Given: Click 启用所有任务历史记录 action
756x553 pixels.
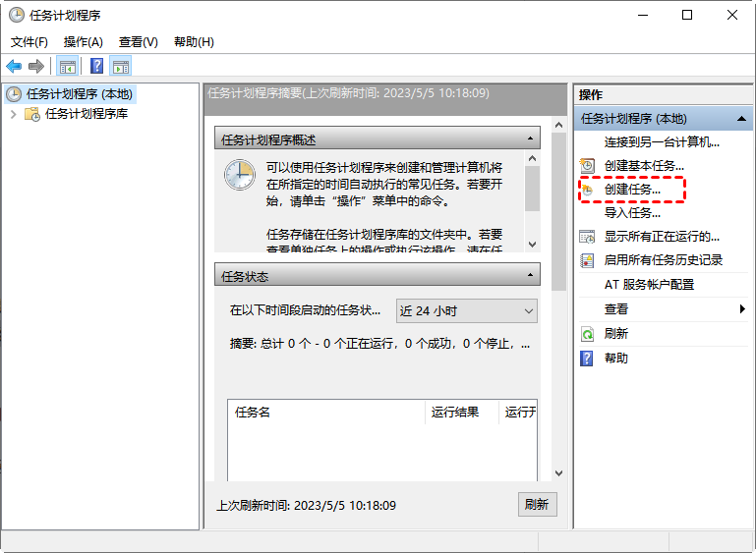Looking at the screenshot, I should point(664,260).
